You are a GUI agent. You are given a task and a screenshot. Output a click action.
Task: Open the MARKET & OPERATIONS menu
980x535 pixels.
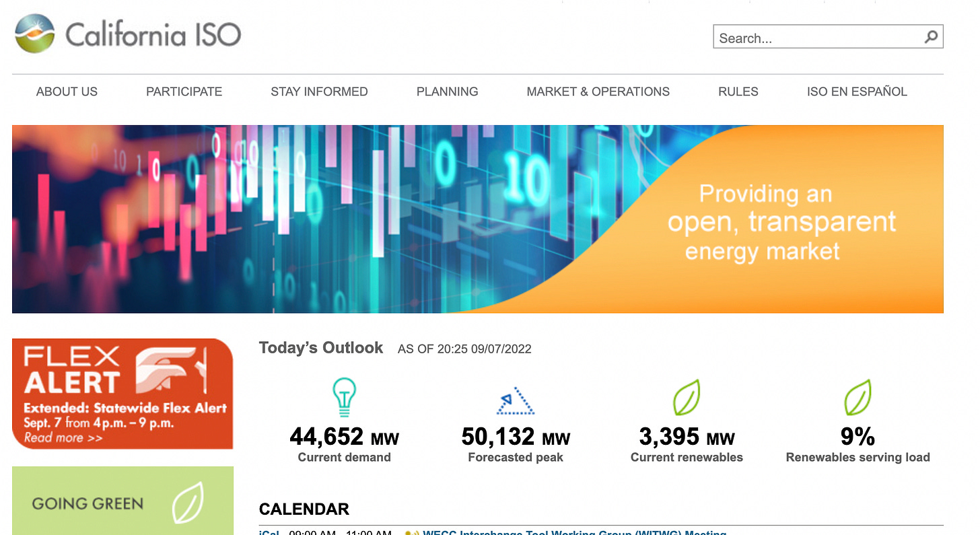(598, 92)
